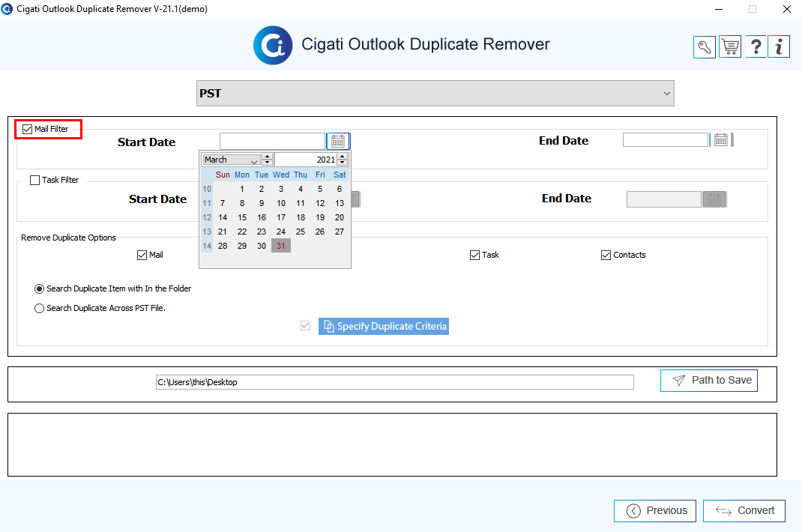This screenshot has width=802, height=532.
Task: Choose date 27 in calendar
Action: [339, 232]
